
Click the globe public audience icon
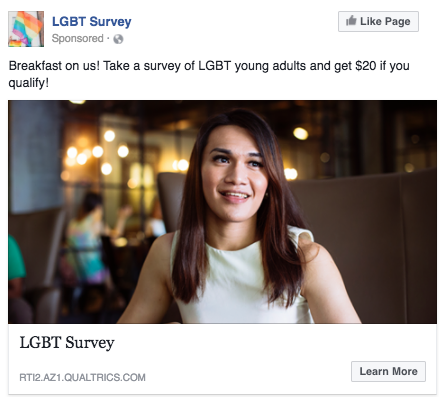[118, 39]
